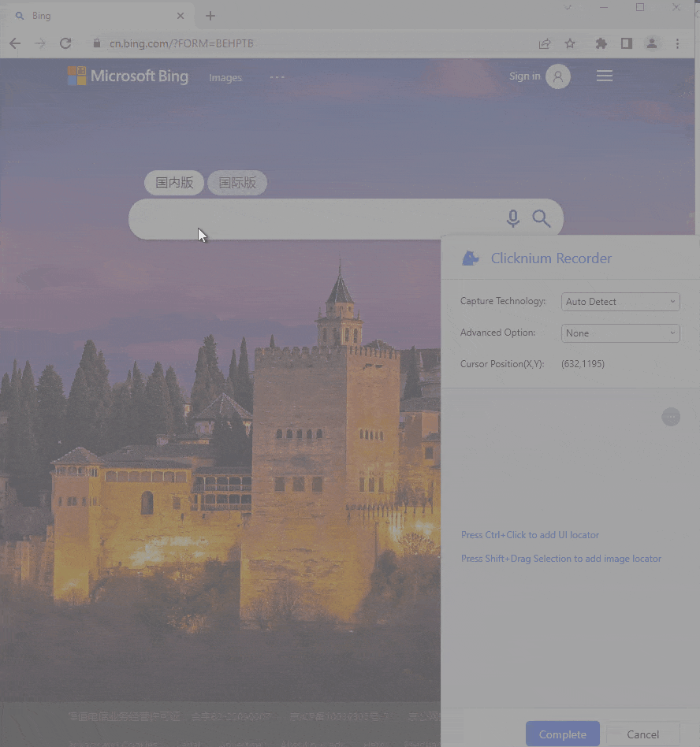Open Chrome extensions puzzle icon
700x747 pixels.
tap(601, 44)
